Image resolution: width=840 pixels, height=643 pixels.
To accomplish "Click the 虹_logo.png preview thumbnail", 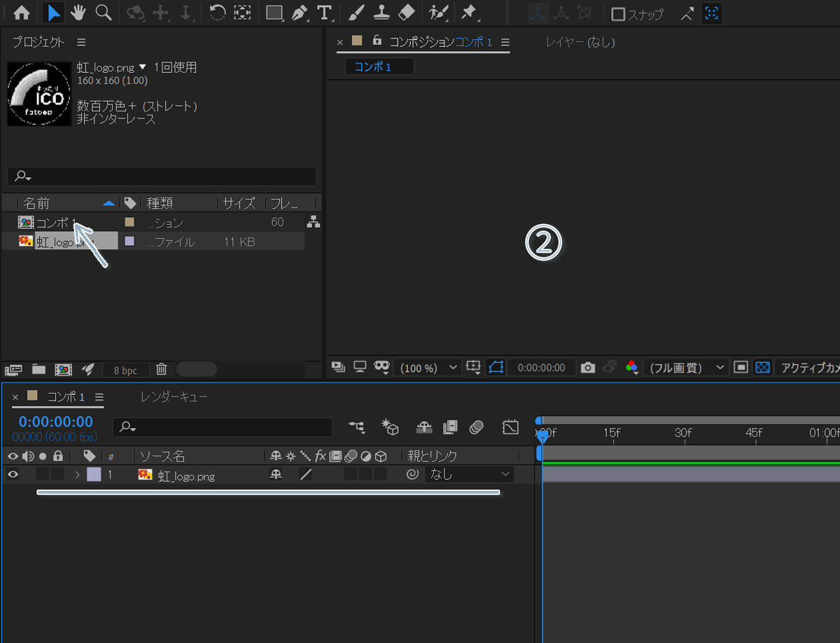I will tap(39, 94).
